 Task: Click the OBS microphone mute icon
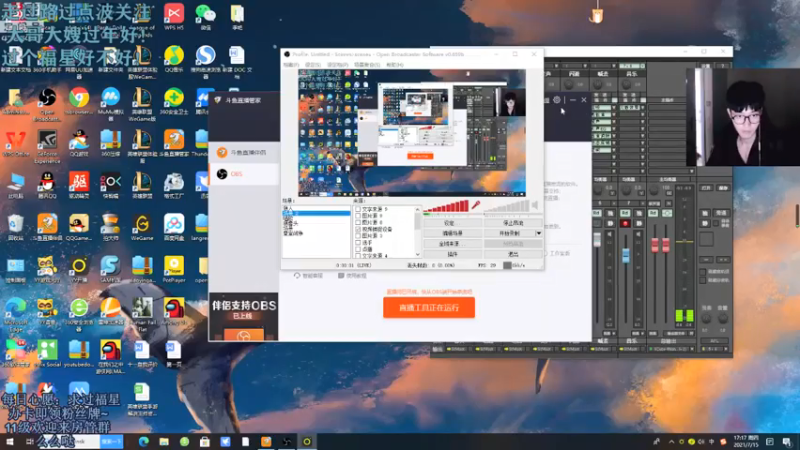476,205
